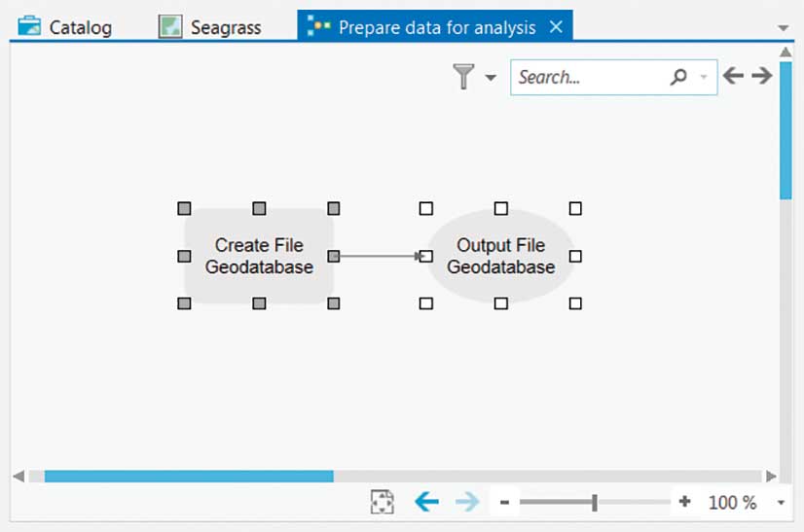The width and height of the screenshot is (804, 532).
Task: Select the Output File Geodatabase oval
Action: [x=500, y=256]
